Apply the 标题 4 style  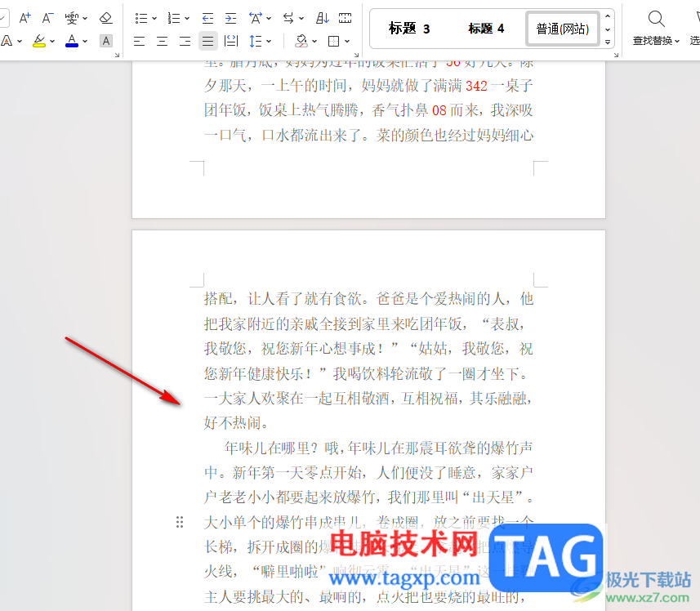click(x=486, y=29)
